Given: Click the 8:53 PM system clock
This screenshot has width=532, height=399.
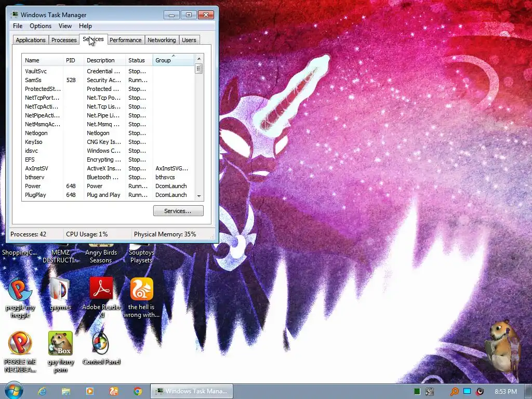Looking at the screenshot, I should (506, 392).
